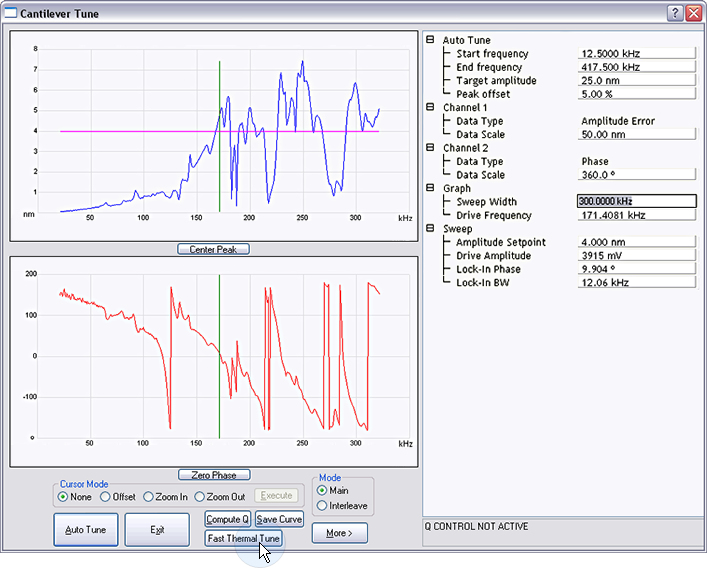Click Compute Q
This screenshot has width=707, height=577.
(227, 519)
